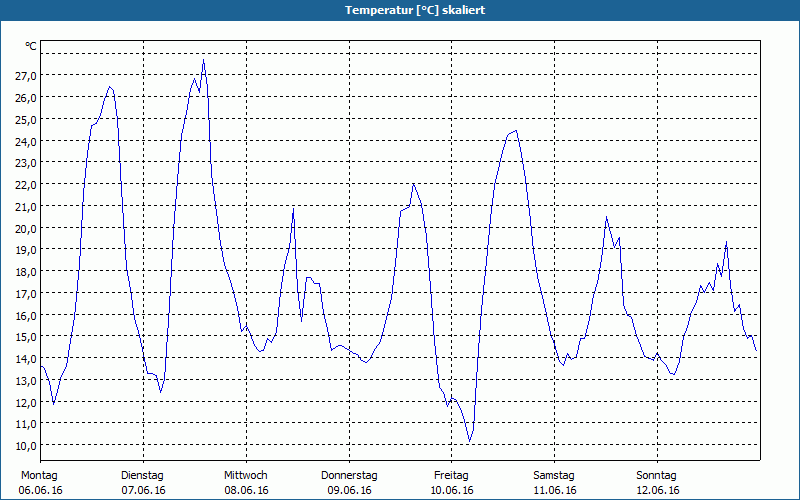This screenshot has width=800, height=500.
Task: Click the 25,0 y-axis label
Action: click(x=26, y=120)
